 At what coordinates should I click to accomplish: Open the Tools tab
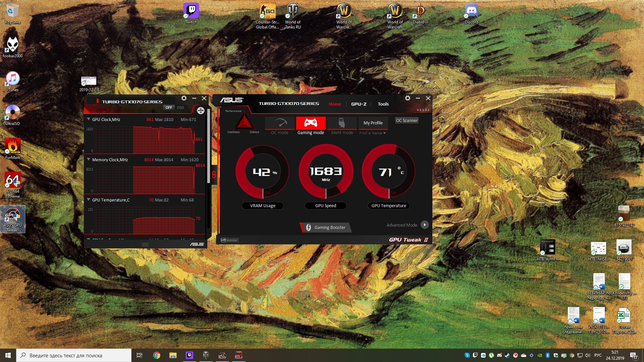coord(383,104)
